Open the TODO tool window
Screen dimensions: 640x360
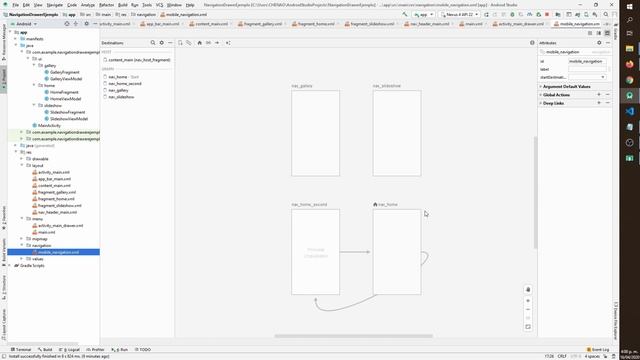tap(143, 350)
